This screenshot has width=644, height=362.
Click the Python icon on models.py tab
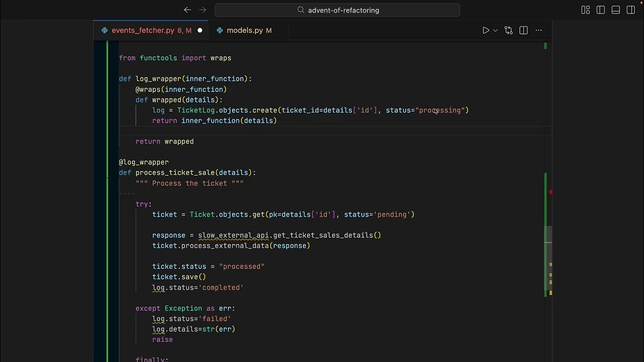(220, 31)
